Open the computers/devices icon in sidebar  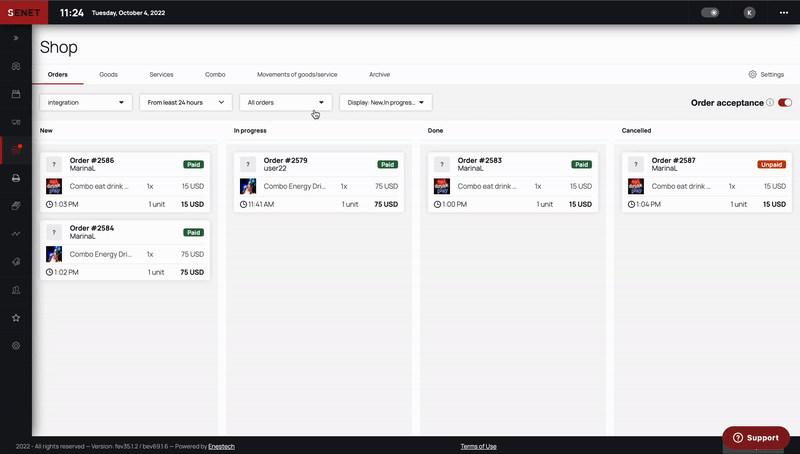16,122
